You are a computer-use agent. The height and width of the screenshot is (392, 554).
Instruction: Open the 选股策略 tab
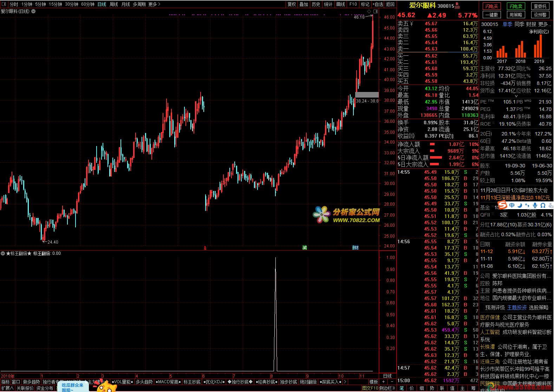[539, 307]
